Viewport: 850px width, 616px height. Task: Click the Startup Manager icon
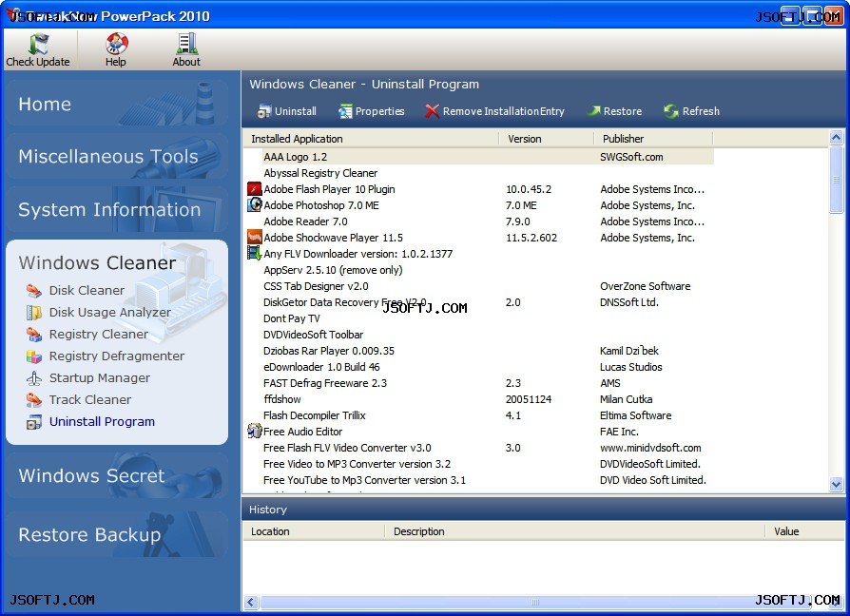click(x=34, y=378)
